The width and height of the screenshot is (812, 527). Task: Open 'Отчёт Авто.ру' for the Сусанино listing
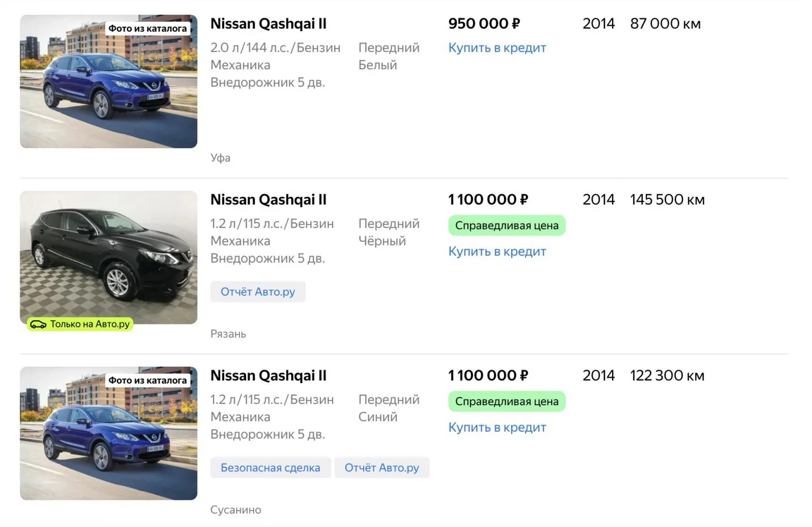point(382,468)
